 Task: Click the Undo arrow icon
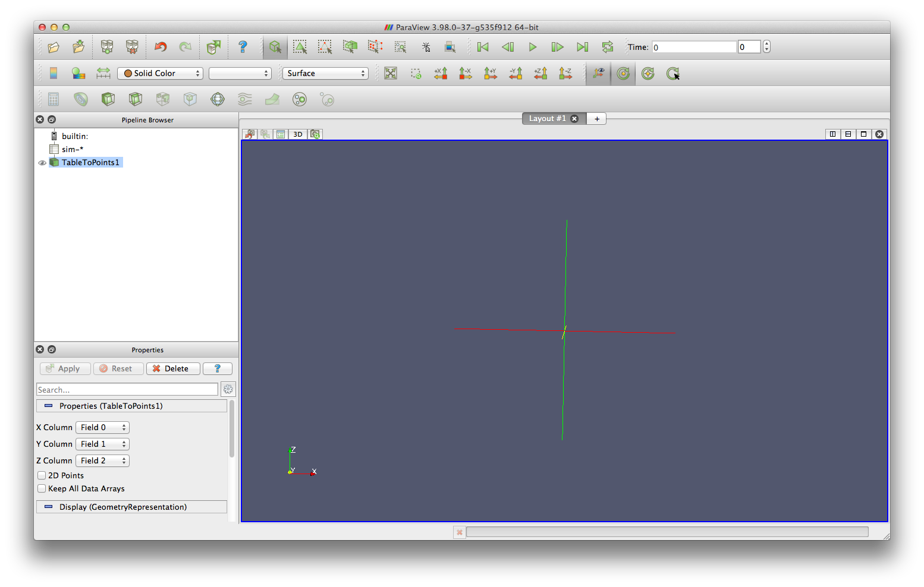click(161, 47)
